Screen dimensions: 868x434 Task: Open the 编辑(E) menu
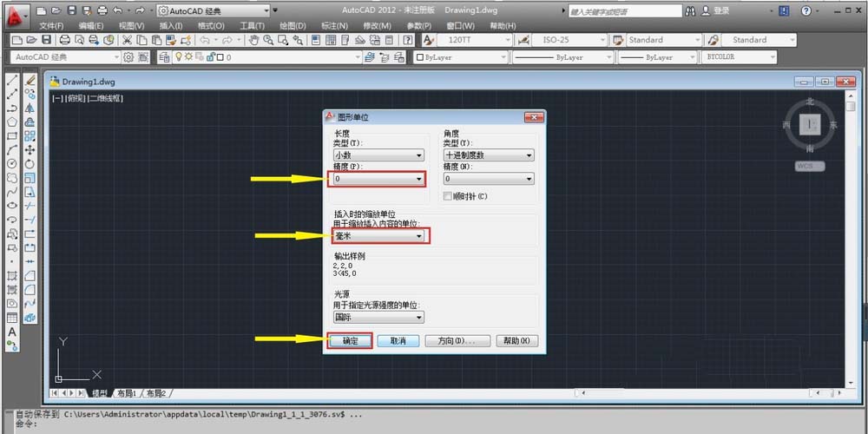tap(91, 26)
